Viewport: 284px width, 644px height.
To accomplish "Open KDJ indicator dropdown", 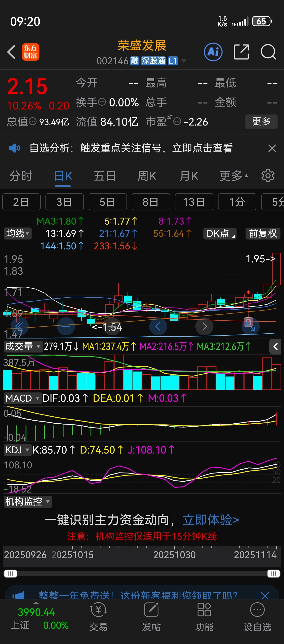I will click(x=17, y=450).
